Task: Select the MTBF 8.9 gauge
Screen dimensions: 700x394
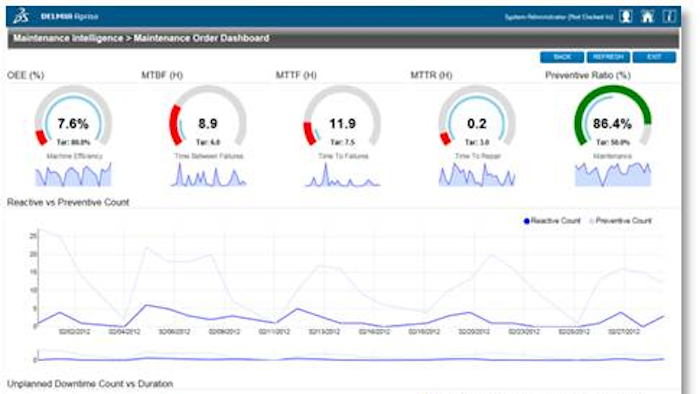Action: coord(208,117)
